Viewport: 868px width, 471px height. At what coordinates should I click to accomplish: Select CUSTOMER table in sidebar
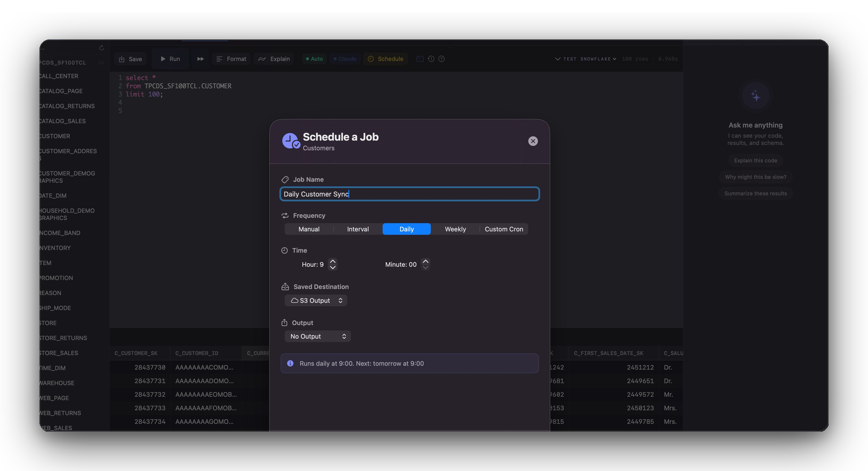(x=55, y=136)
